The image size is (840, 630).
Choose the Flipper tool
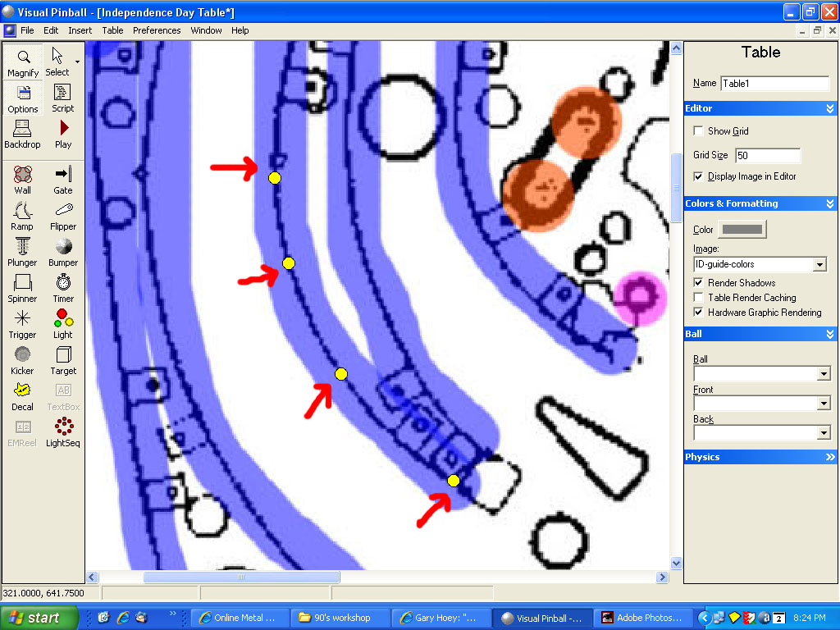63,216
